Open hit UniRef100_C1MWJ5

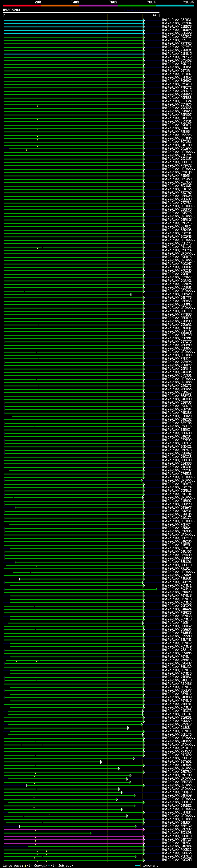point(176,54)
